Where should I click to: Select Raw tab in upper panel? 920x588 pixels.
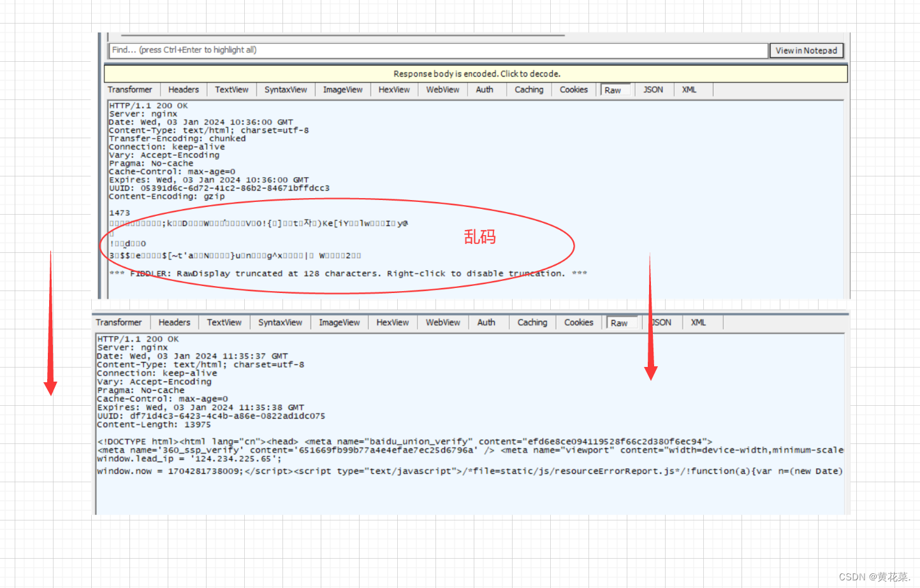tap(615, 90)
